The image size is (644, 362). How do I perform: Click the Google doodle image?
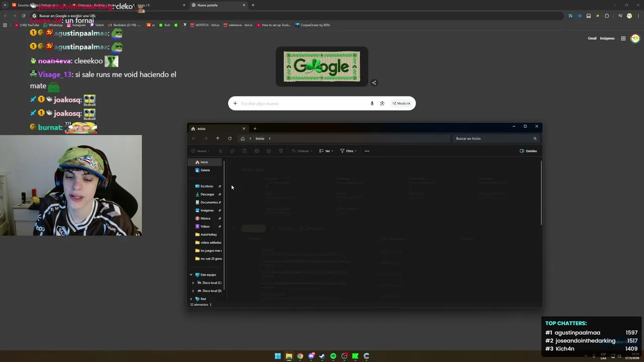click(x=322, y=66)
